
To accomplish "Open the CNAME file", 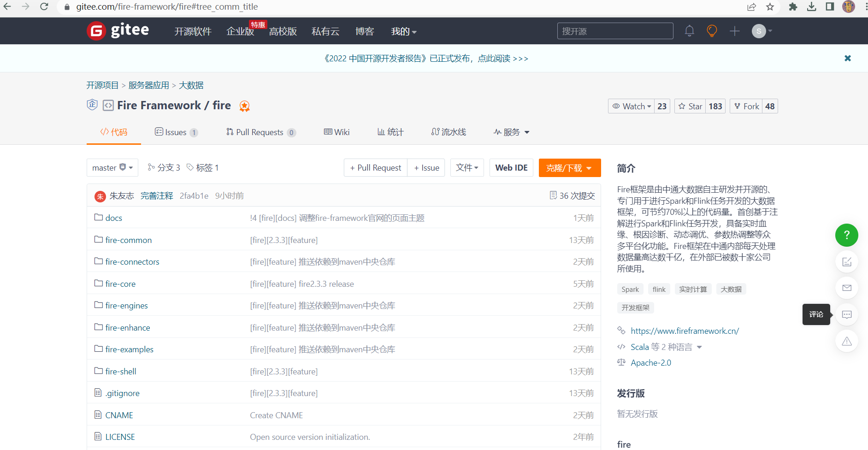I will pyautogui.click(x=119, y=415).
